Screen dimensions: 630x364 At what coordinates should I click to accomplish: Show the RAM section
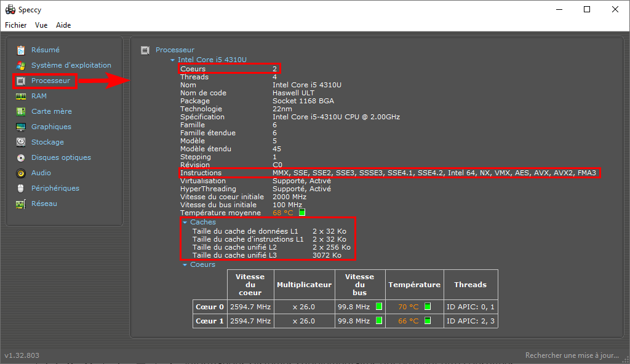tap(39, 96)
